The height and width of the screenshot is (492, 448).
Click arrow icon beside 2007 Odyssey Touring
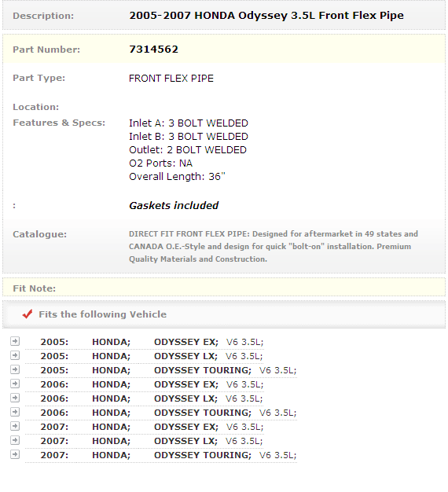pos(15,454)
